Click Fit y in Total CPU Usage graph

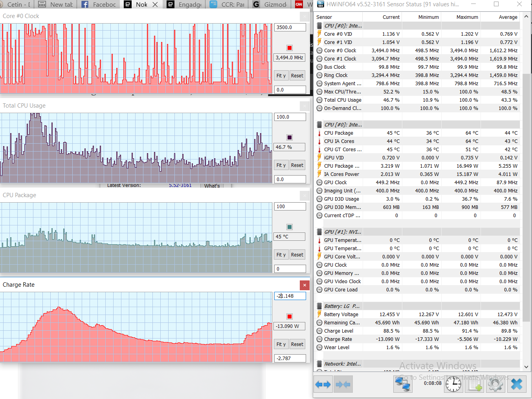(x=281, y=165)
